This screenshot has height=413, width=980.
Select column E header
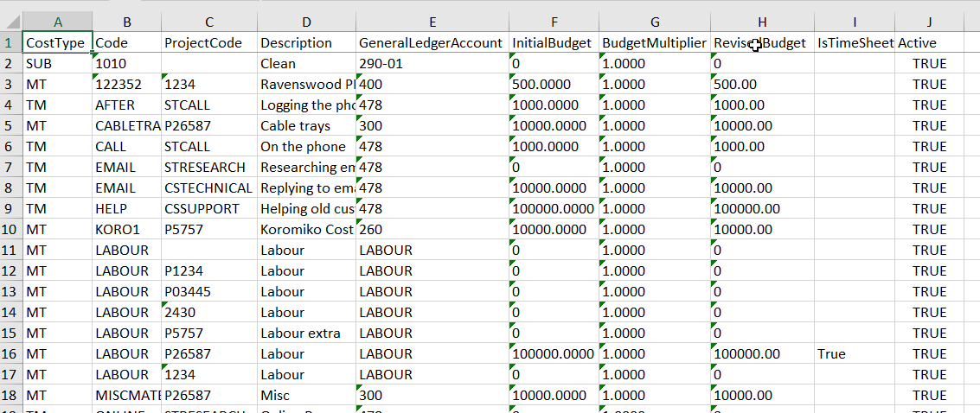pos(432,22)
